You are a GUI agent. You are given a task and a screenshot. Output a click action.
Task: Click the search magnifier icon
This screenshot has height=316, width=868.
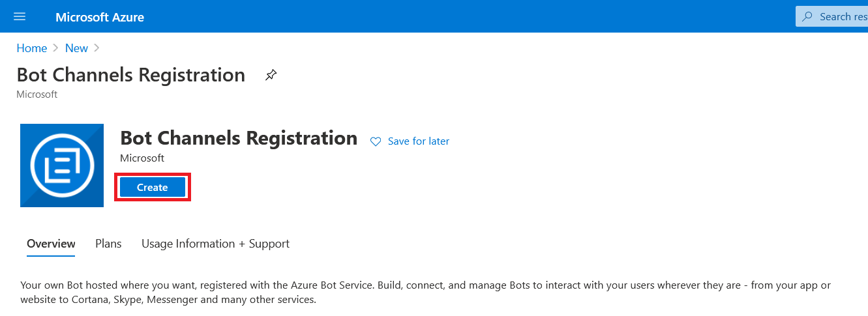tap(807, 16)
